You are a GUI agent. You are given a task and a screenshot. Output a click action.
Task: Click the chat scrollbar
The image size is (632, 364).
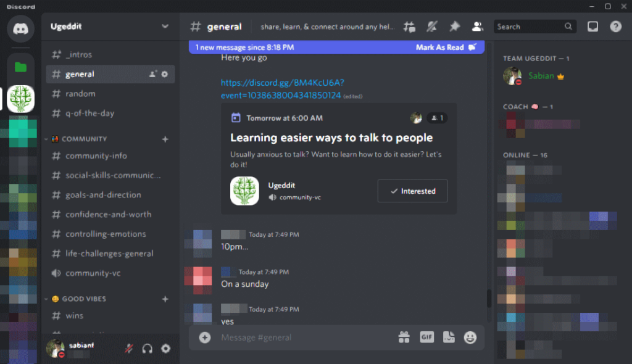[489, 298]
